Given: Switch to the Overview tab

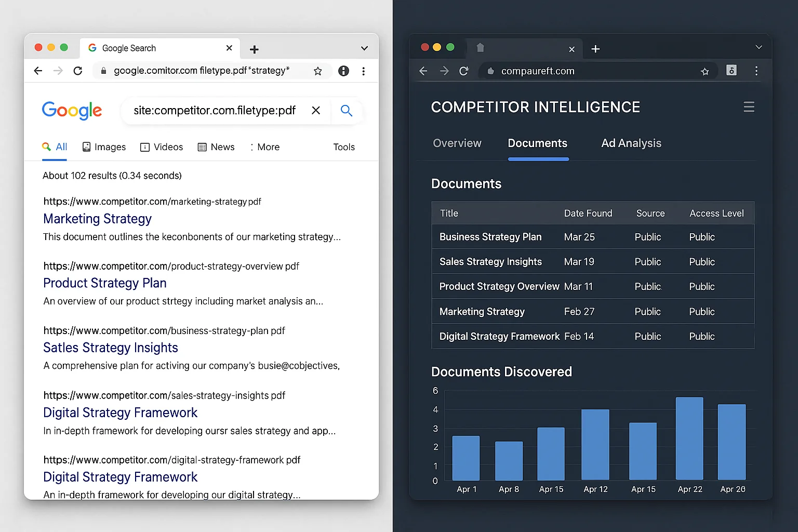Looking at the screenshot, I should pyautogui.click(x=457, y=143).
